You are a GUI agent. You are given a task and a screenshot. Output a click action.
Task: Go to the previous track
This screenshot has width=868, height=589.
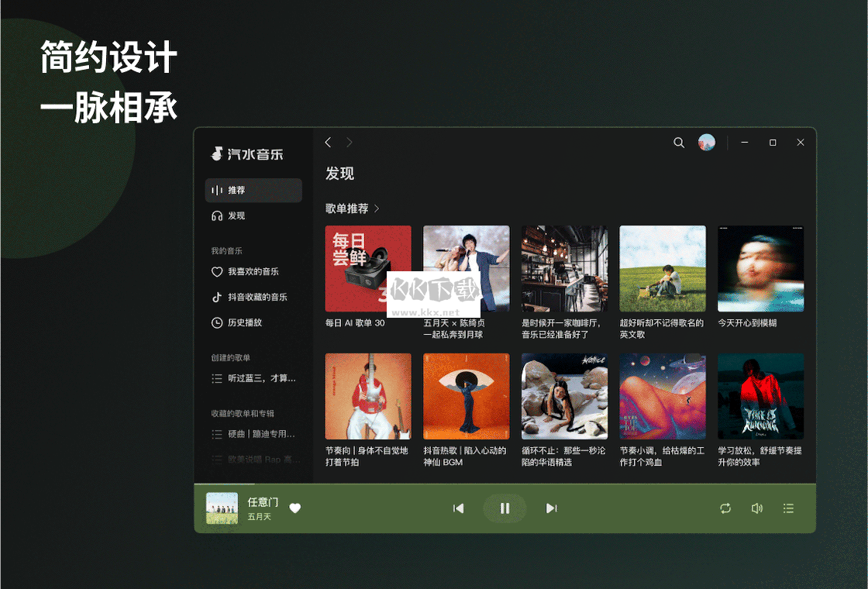click(x=459, y=508)
